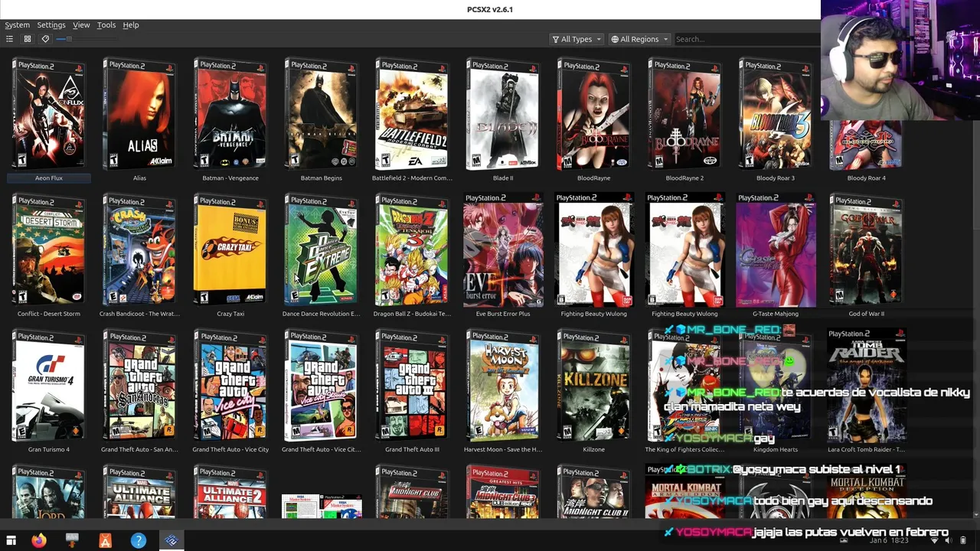The image size is (980, 551).
Task: Open the taskbar start menu icon
Action: click(x=11, y=540)
